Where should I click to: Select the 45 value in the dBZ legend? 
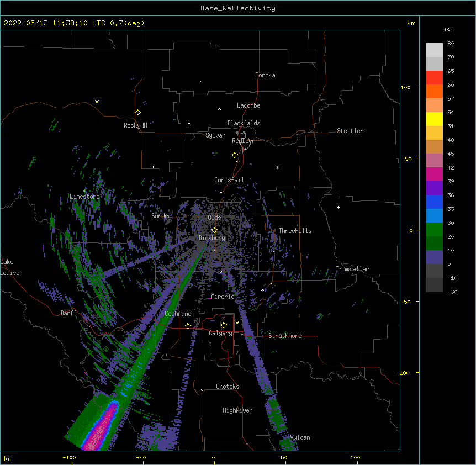pyautogui.click(x=451, y=154)
